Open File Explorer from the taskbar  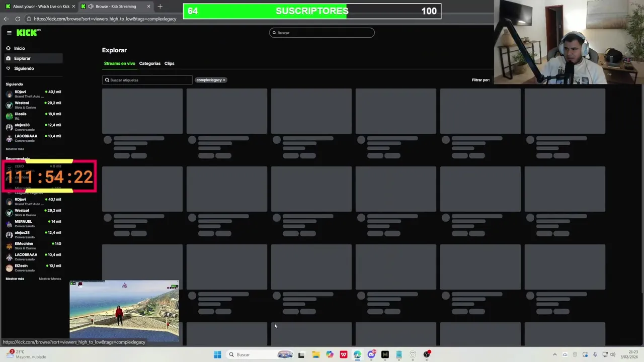click(x=315, y=354)
